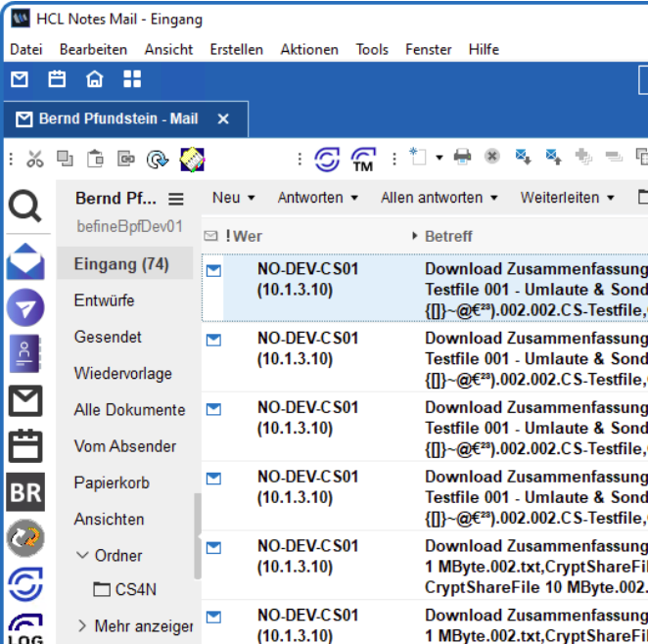This screenshot has height=644, width=648.
Task: Click the yellow notepad toolbar icon
Action: [x=192, y=159]
